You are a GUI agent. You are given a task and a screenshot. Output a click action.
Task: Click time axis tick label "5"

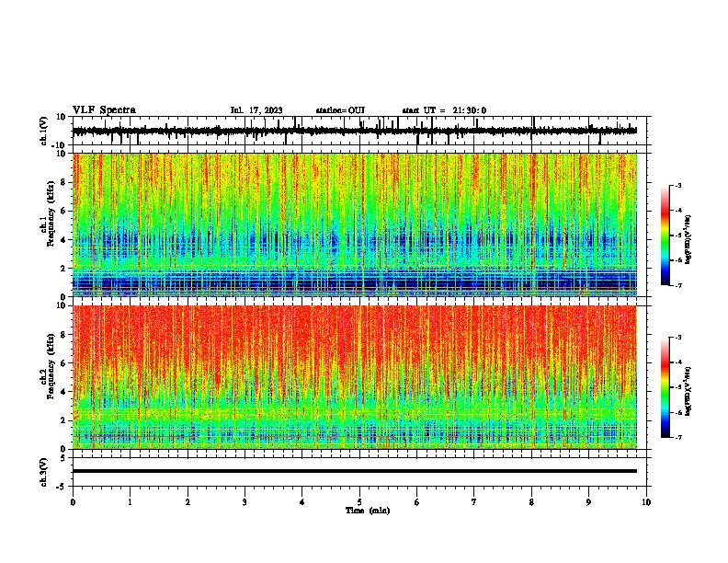tap(359, 502)
